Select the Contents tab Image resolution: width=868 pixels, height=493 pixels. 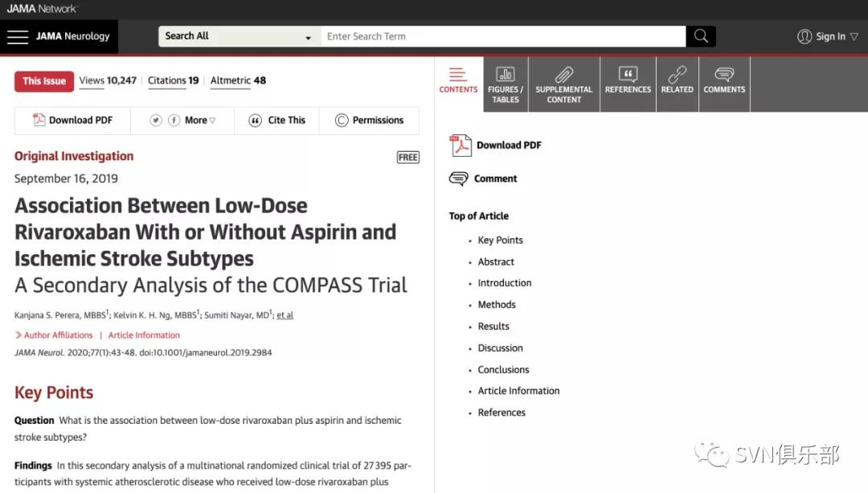[458, 84]
